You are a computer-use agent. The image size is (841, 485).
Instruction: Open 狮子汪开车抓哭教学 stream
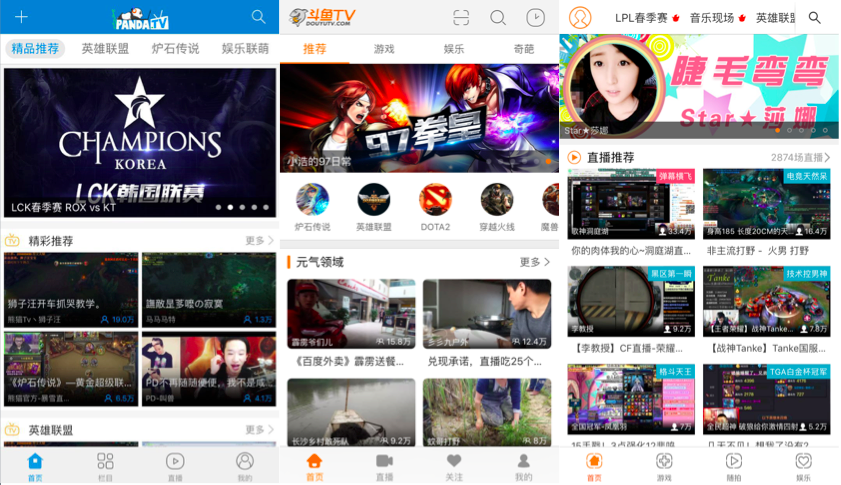[x=71, y=290]
